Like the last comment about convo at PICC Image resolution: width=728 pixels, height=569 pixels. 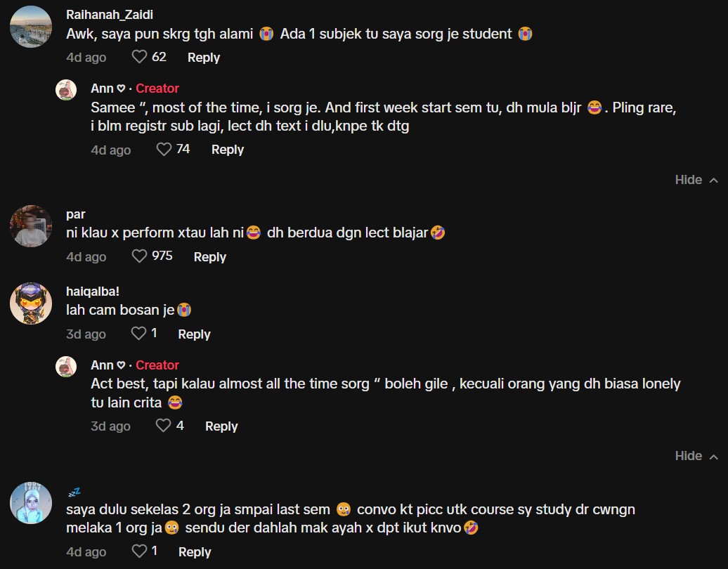(x=139, y=551)
